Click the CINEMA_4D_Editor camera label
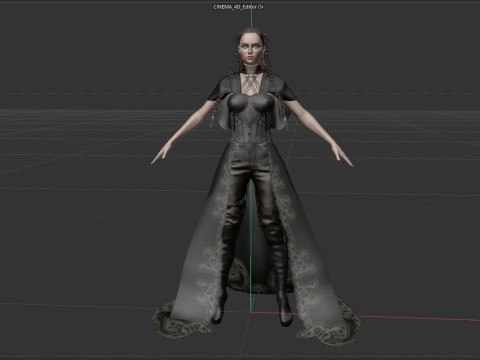480x360 pixels. 235,7
